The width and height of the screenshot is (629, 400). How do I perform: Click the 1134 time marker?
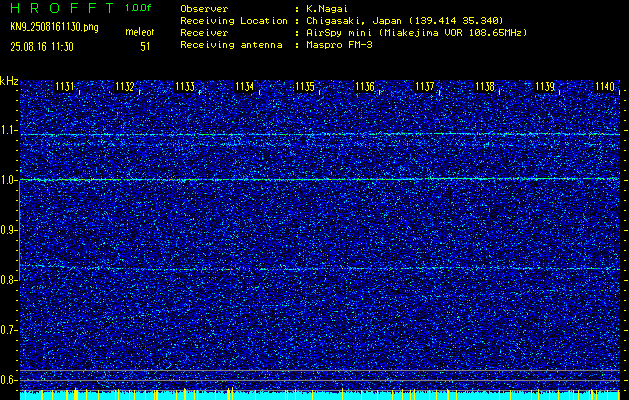(245, 86)
